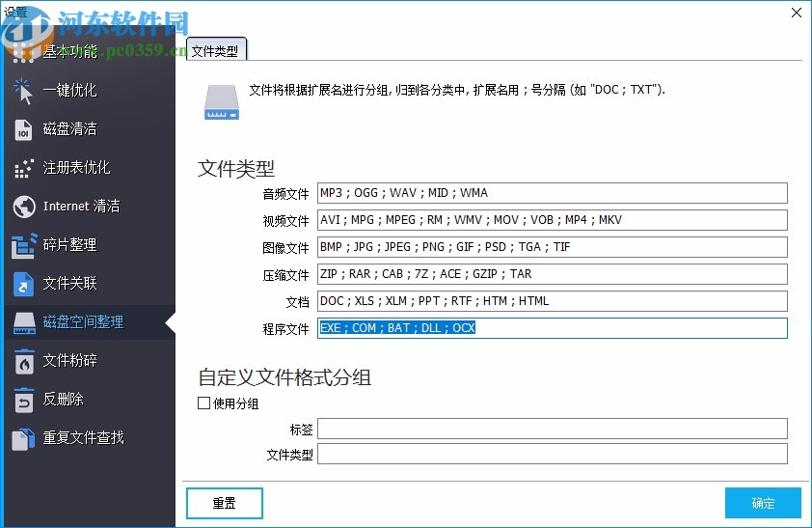
Task: Click the disk drive icon beside description
Action: click(x=222, y=102)
